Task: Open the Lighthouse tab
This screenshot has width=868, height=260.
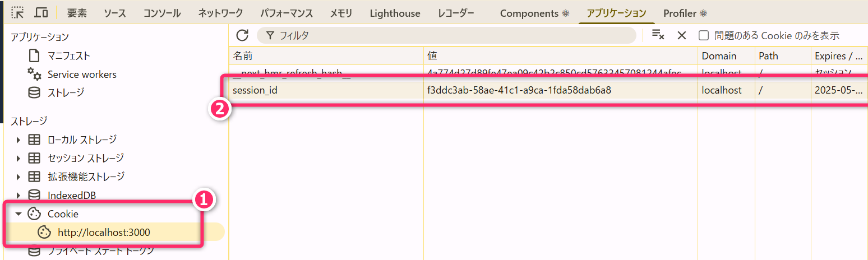Action: click(x=395, y=13)
